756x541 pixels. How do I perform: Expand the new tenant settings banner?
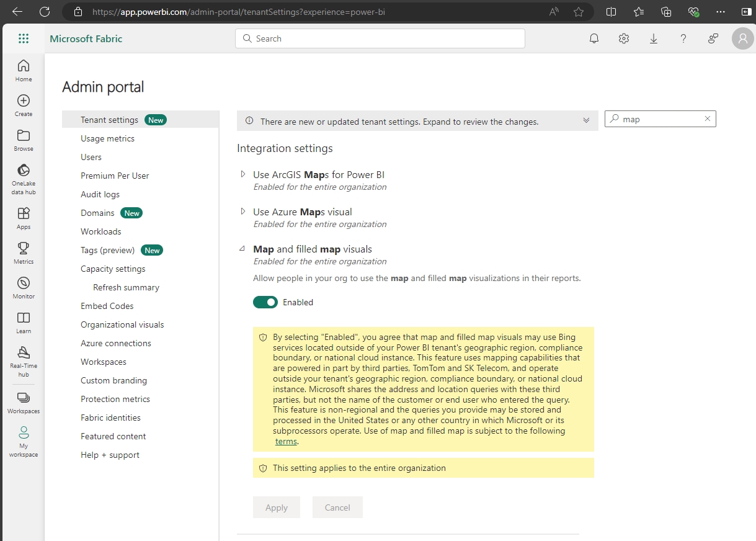coord(586,120)
